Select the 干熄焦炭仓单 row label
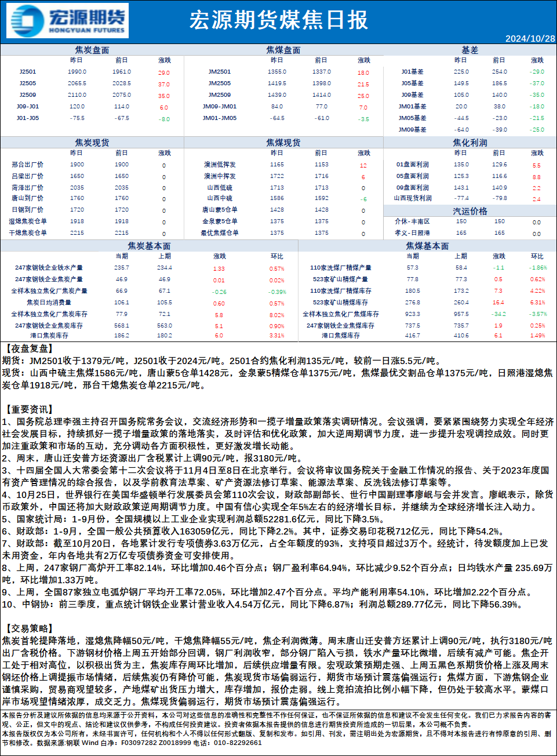 [28, 233]
